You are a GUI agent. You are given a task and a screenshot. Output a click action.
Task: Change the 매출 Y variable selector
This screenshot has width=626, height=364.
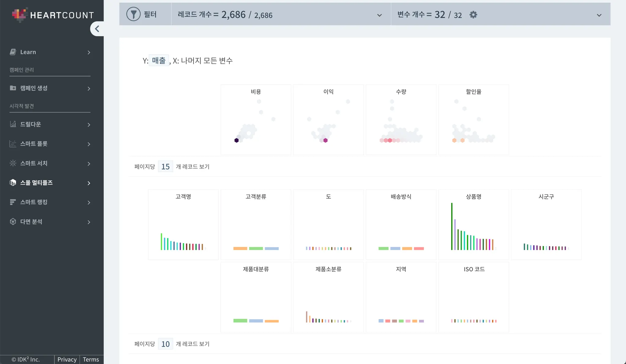coord(159,60)
